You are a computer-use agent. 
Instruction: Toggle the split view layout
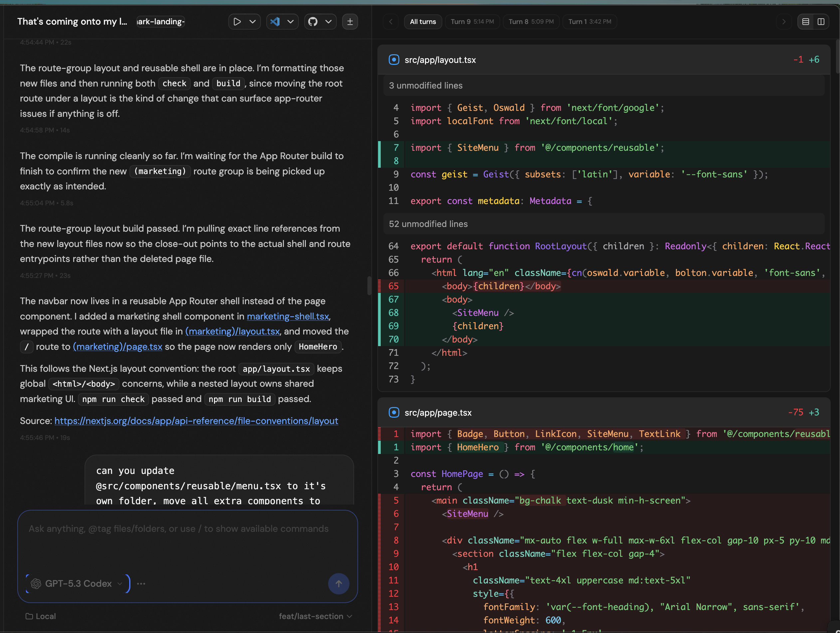point(821,22)
